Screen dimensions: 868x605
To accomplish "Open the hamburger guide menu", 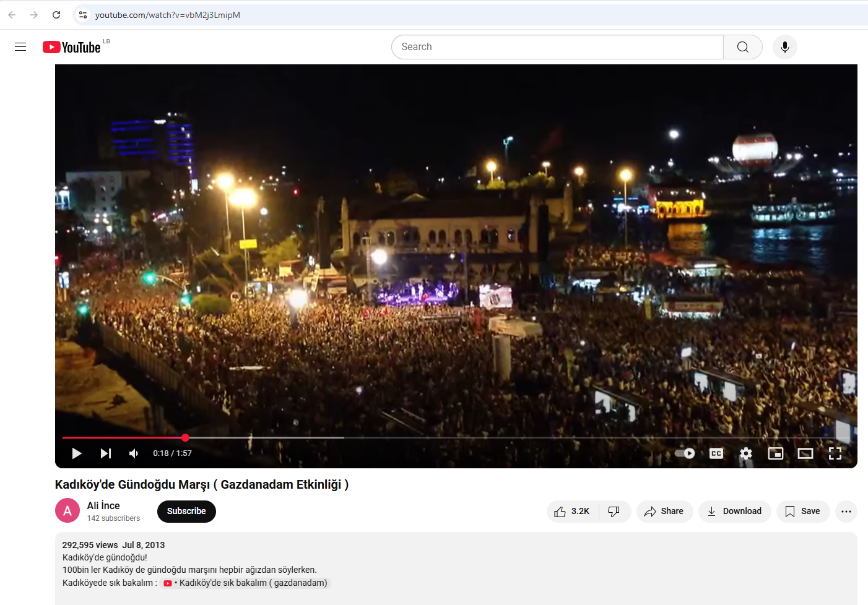I will 20,47.
